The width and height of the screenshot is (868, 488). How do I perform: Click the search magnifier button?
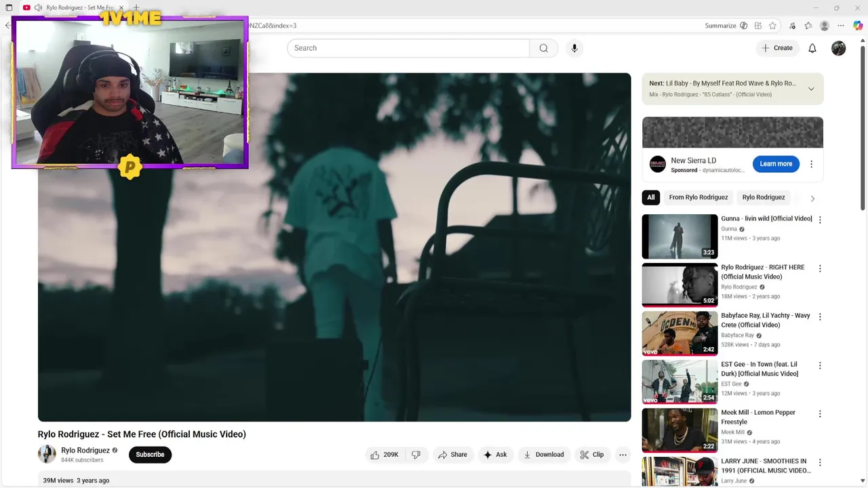(544, 48)
